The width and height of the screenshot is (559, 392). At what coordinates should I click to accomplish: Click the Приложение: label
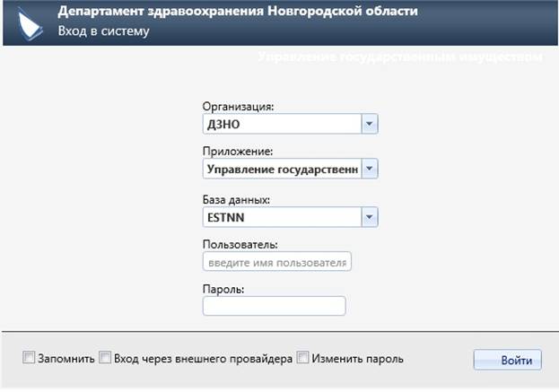click(238, 152)
